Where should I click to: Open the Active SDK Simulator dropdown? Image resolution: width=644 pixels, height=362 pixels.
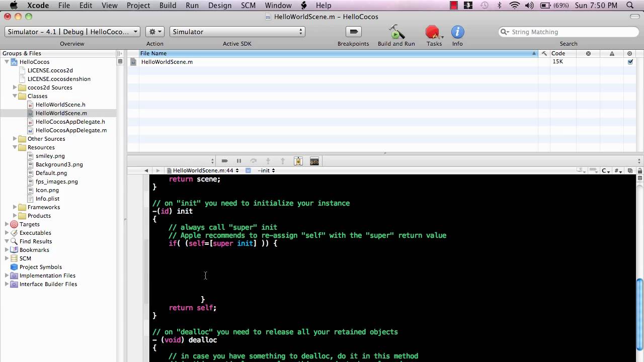(x=237, y=32)
